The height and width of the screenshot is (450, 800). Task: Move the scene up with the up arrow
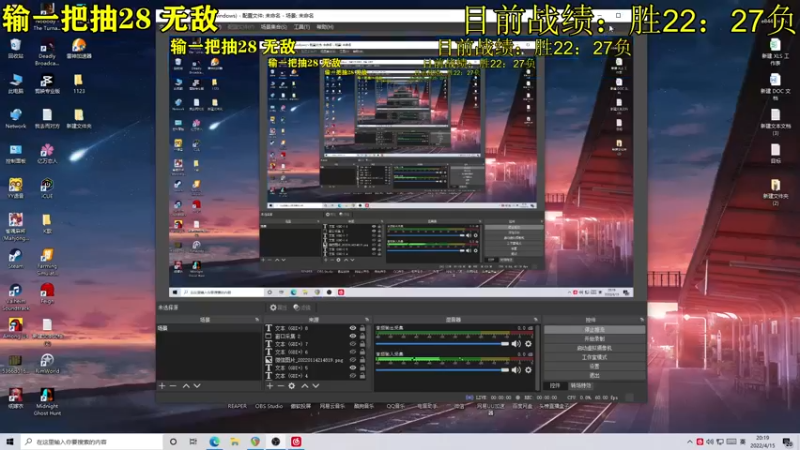[186, 386]
